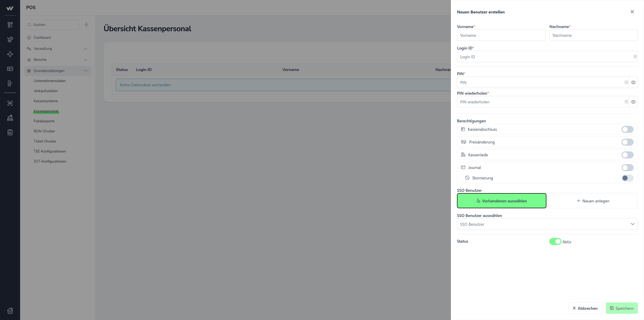Open the SSO Benutzer dropdown
The width and height of the screenshot is (644, 320).
click(547, 224)
